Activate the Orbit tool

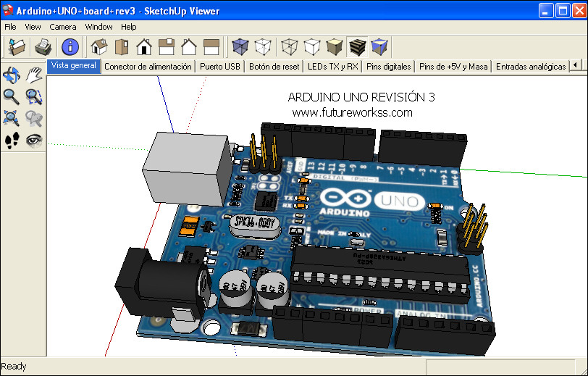[x=12, y=75]
